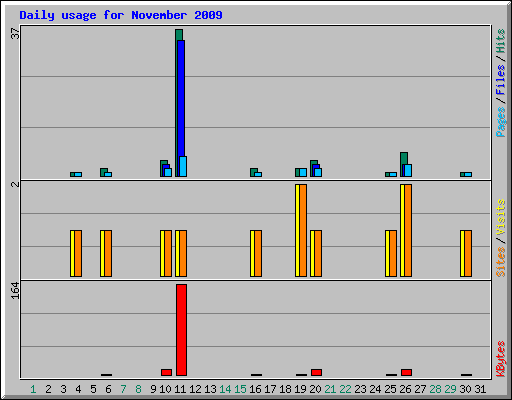Click day label '29' on the x-axis

[450, 389]
